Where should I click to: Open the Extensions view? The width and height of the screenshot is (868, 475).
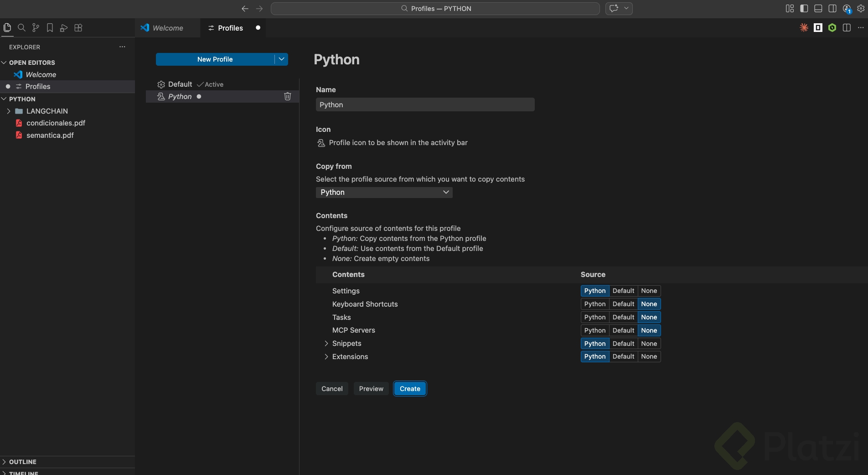78,28
